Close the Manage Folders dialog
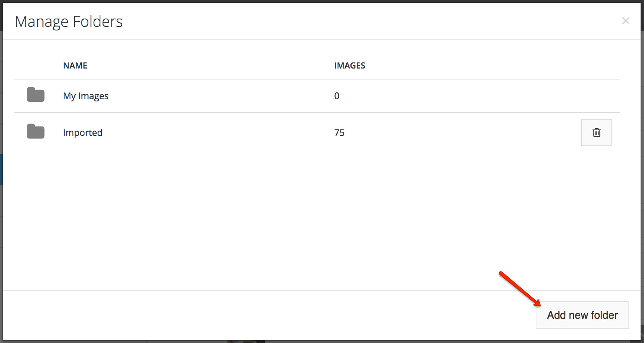The height and width of the screenshot is (343, 644). tap(625, 21)
